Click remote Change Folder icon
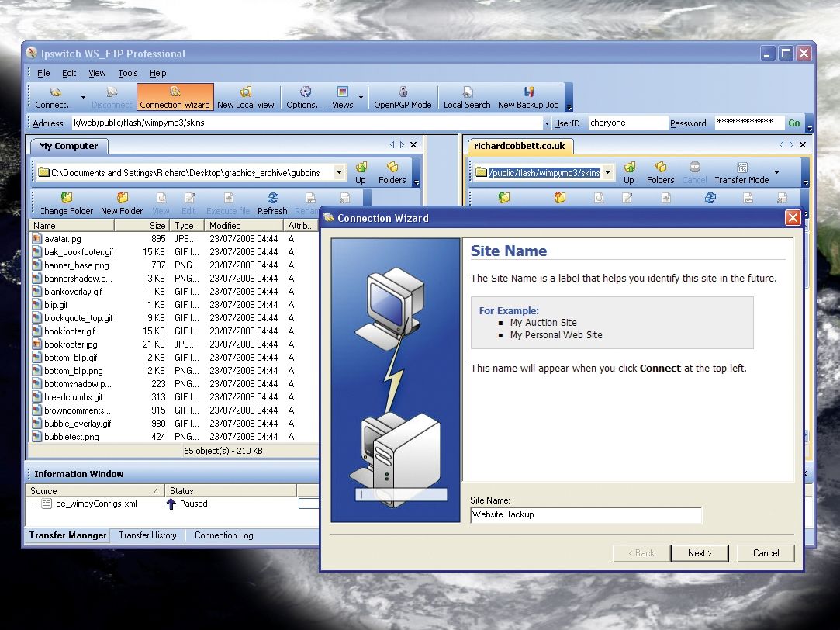Screen dimensions: 840x630 [503, 198]
